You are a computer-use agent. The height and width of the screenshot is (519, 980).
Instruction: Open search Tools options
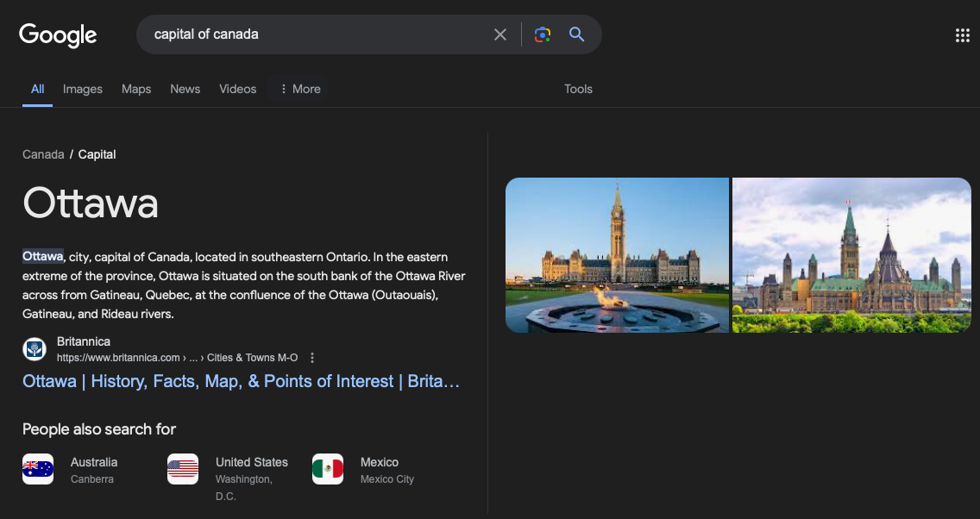pos(578,89)
